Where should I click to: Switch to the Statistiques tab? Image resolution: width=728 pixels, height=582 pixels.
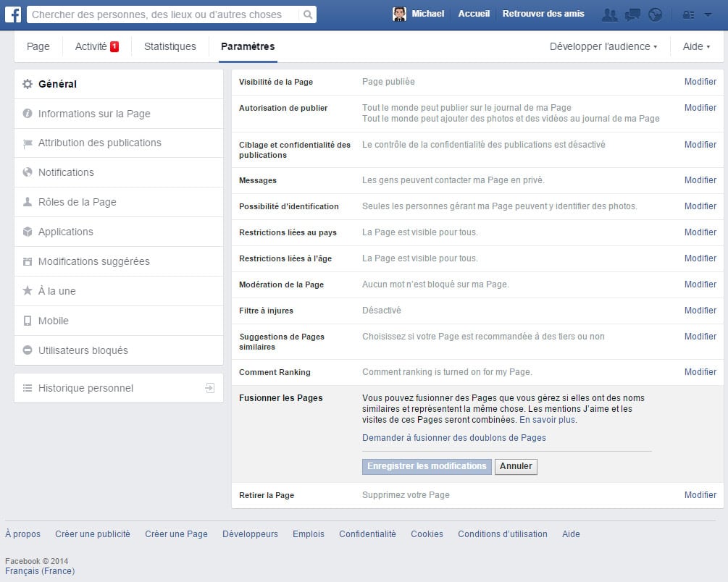pos(170,46)
